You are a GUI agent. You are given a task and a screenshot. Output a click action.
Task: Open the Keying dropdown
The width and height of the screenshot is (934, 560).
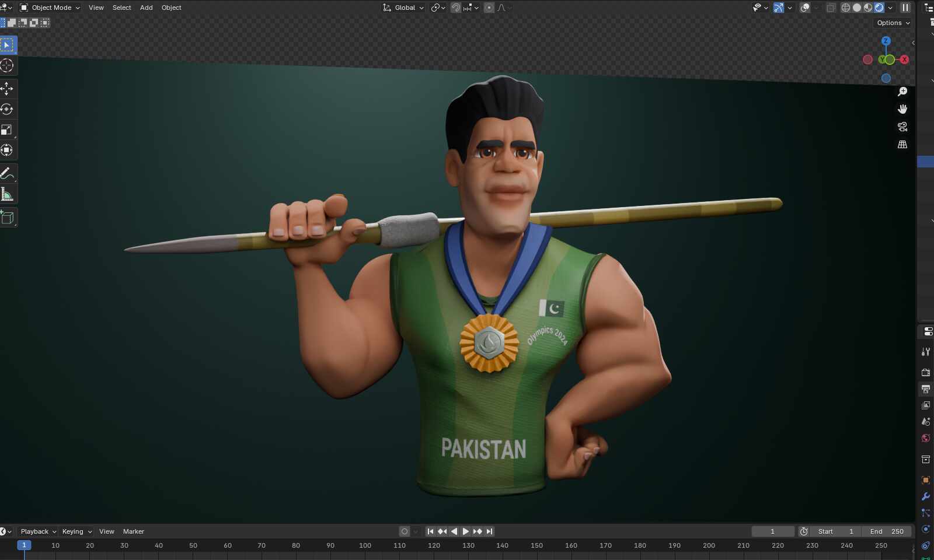[x=77, y=531]
